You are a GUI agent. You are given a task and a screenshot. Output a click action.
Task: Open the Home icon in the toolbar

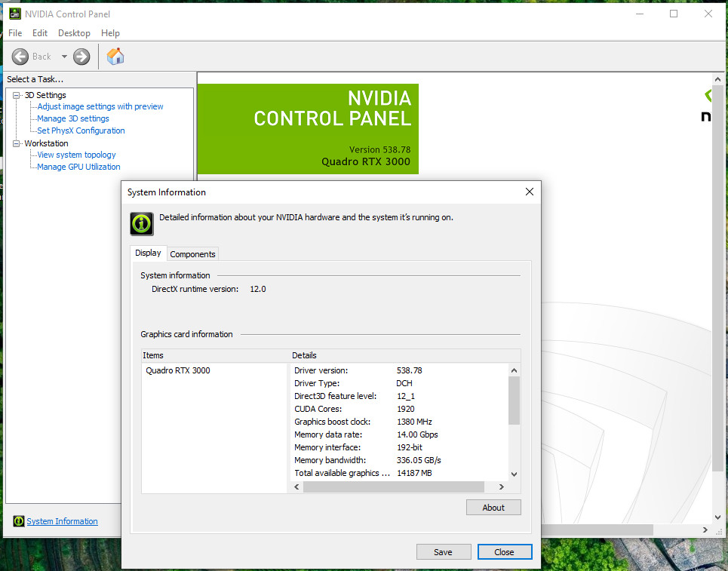click(x=115, y=56)
